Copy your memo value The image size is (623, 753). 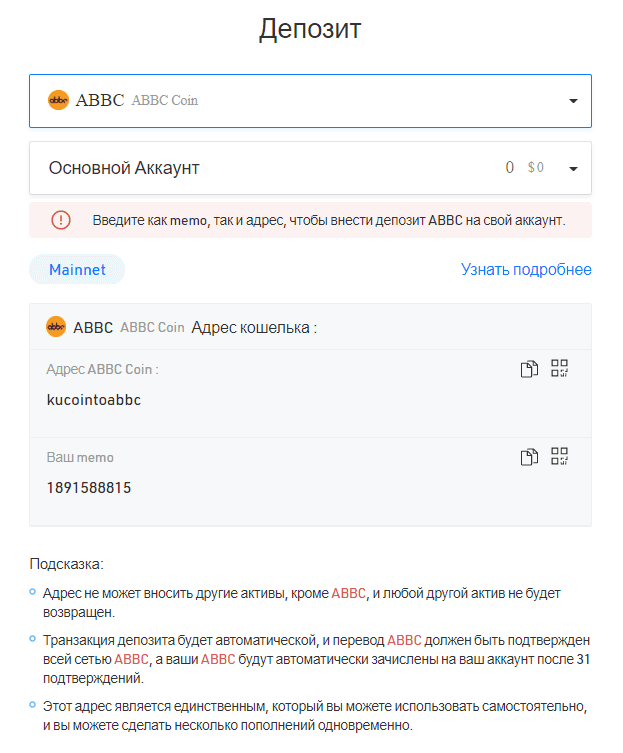pos(529,457)
